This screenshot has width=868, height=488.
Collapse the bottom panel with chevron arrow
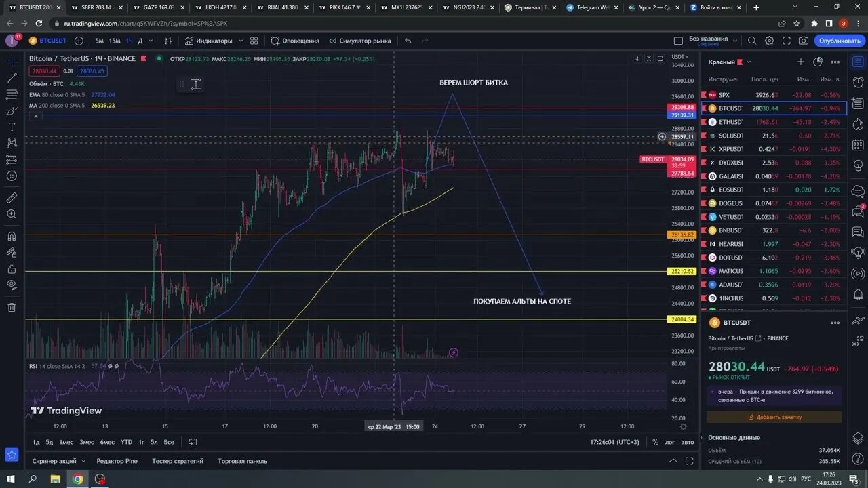pyautogui.click(x=673, y=461)
